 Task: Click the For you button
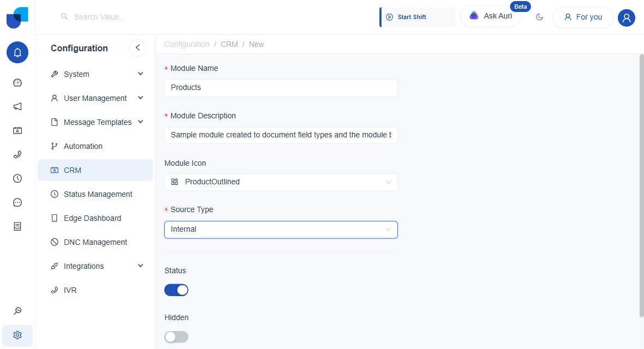click(583, 17)
